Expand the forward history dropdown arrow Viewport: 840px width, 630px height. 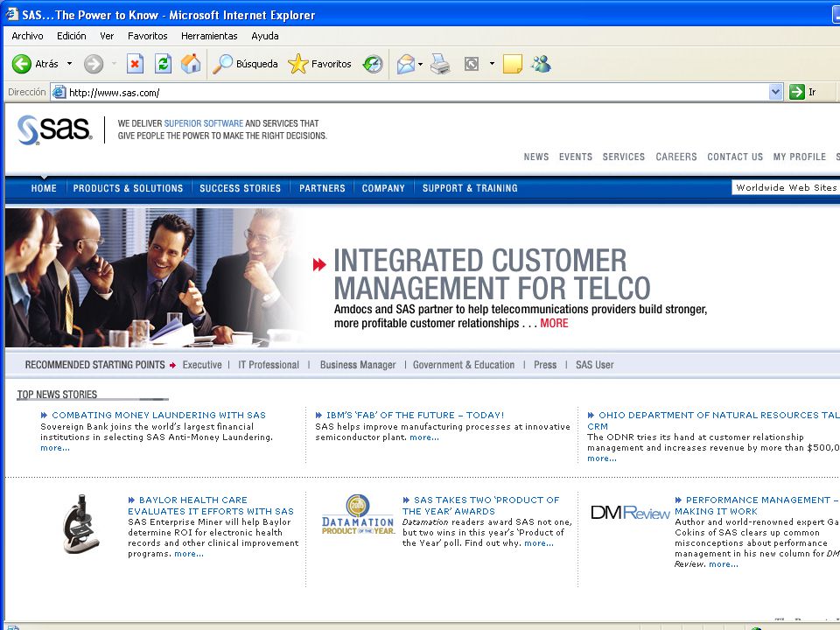pos(114,64)
